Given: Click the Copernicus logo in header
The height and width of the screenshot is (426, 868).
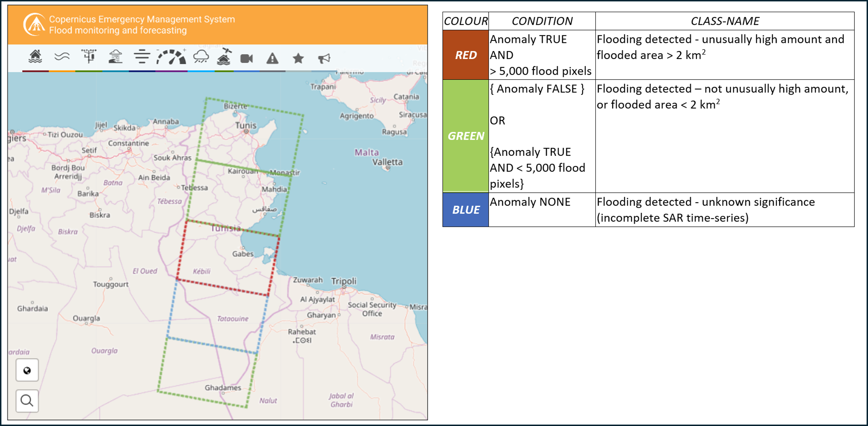Looking at the screenshot, I should pyautogui.click(x=35, y=24).
